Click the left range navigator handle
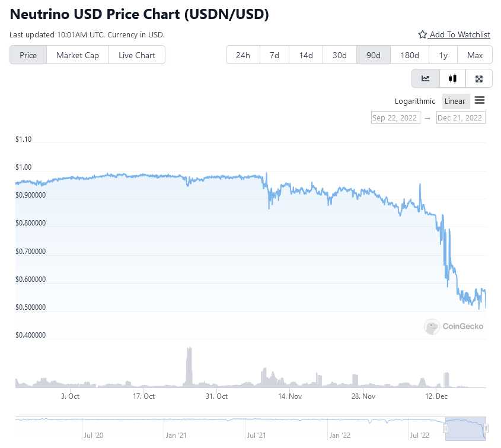 click(x=446, y=428)
